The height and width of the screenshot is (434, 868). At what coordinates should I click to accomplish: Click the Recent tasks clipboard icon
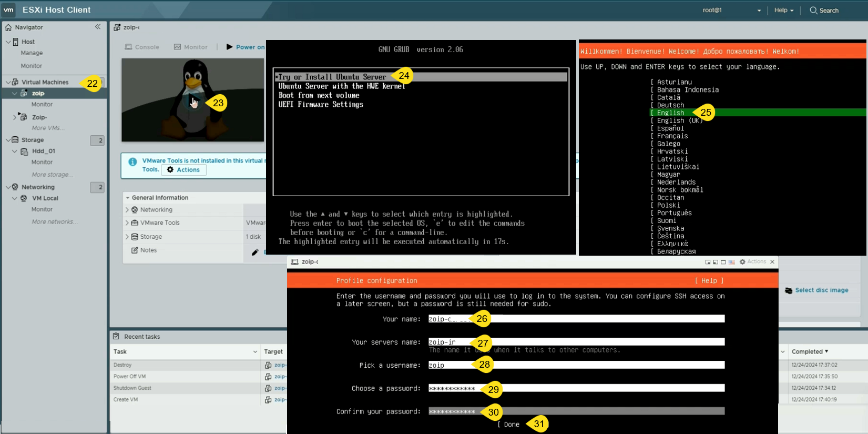[x=116, y=336]
